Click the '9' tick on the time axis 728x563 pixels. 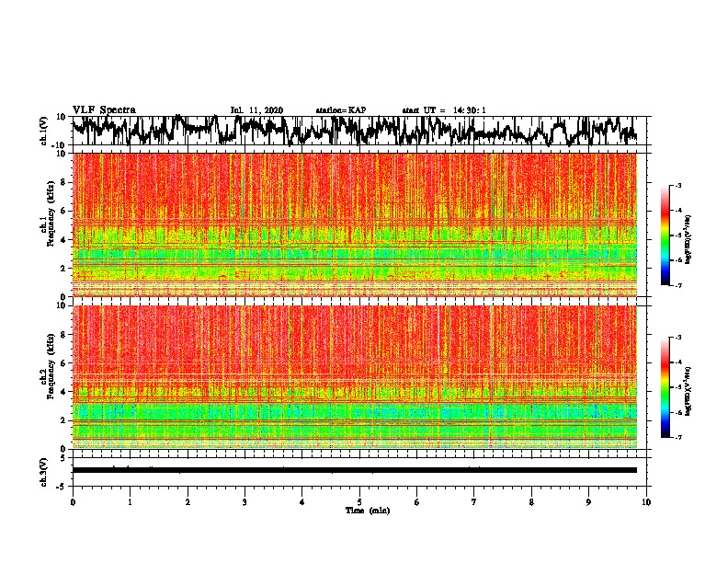588,502
